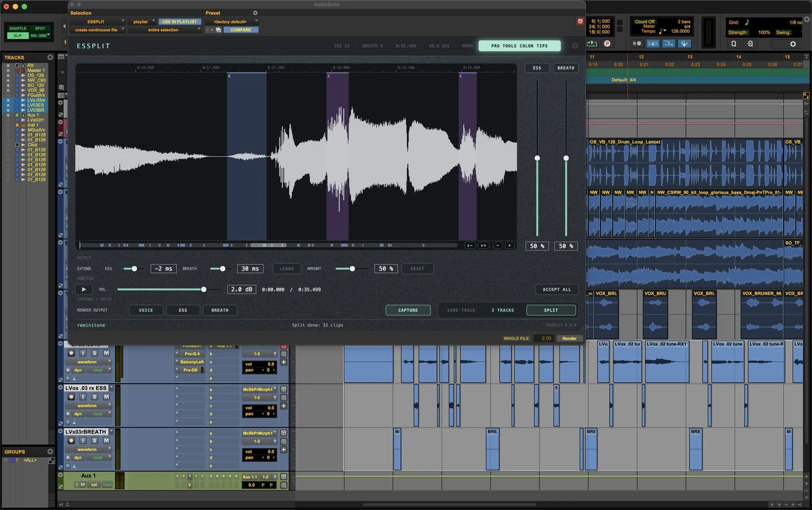Click the -2 ms ESS extend value field
Image resolution: width=812 pixels, height=510 pixels.
point(163,268)
